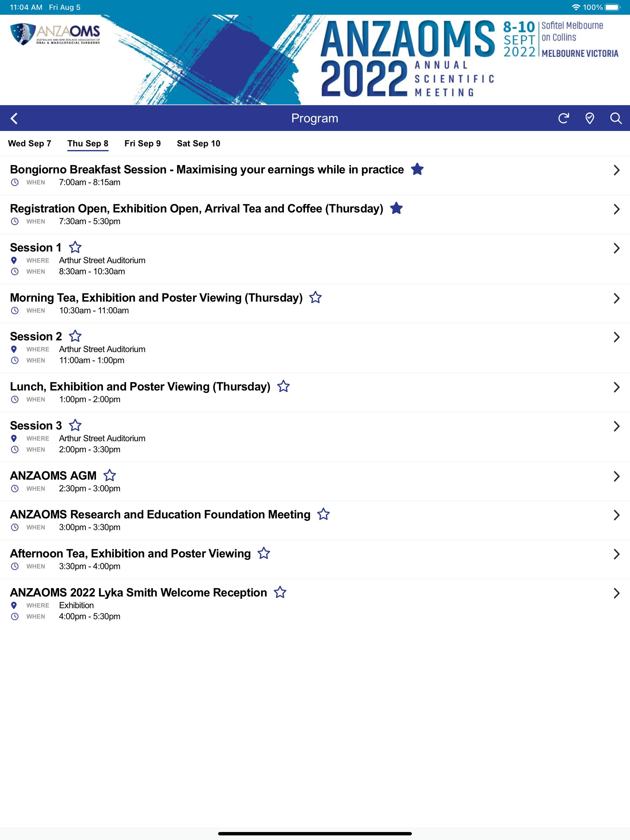Open Welcome Reception via its chevron
Viewport: 630px width, 840px height.
616,593
